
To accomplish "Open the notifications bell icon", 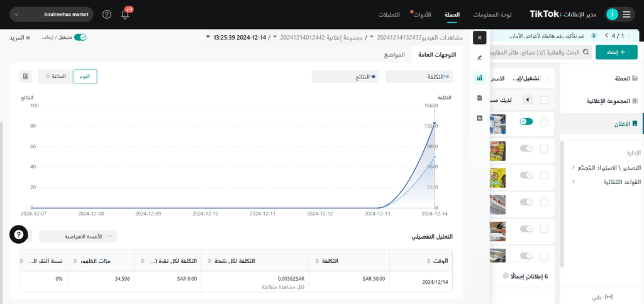I will (125, 15).
